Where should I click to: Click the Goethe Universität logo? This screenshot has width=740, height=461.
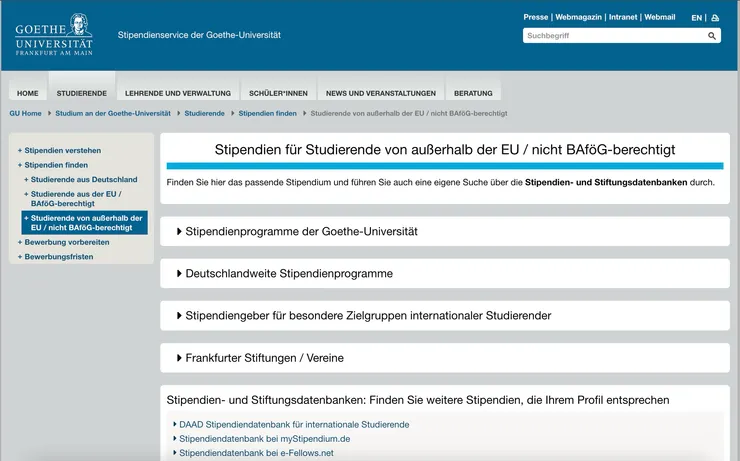(x=54, y=34)
